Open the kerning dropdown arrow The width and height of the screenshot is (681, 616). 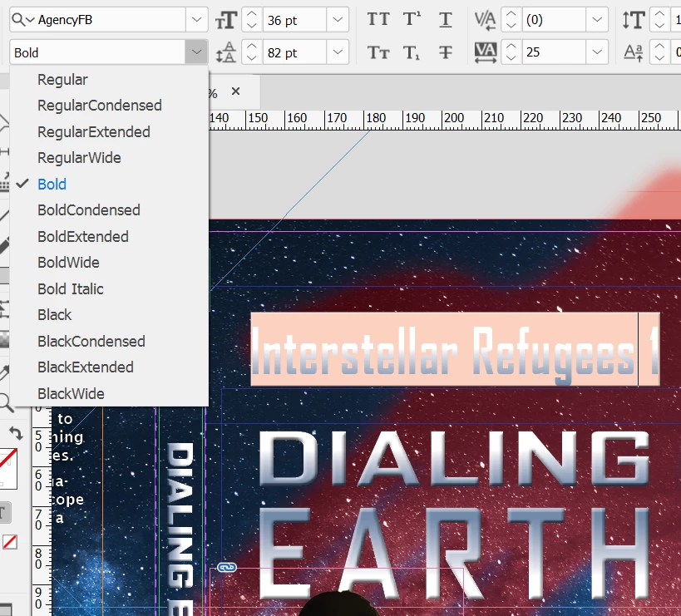[x=597, y=19]
